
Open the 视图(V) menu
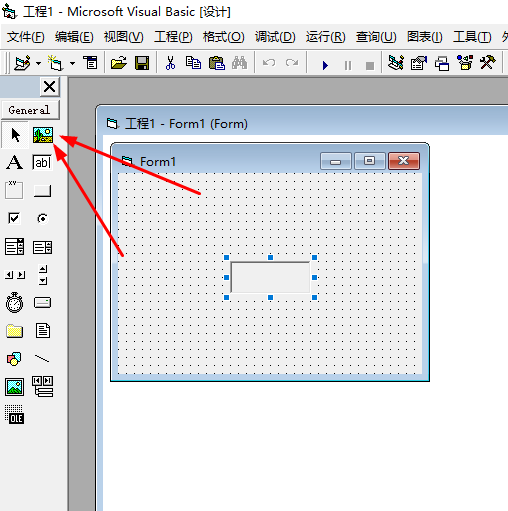point(123,37)
